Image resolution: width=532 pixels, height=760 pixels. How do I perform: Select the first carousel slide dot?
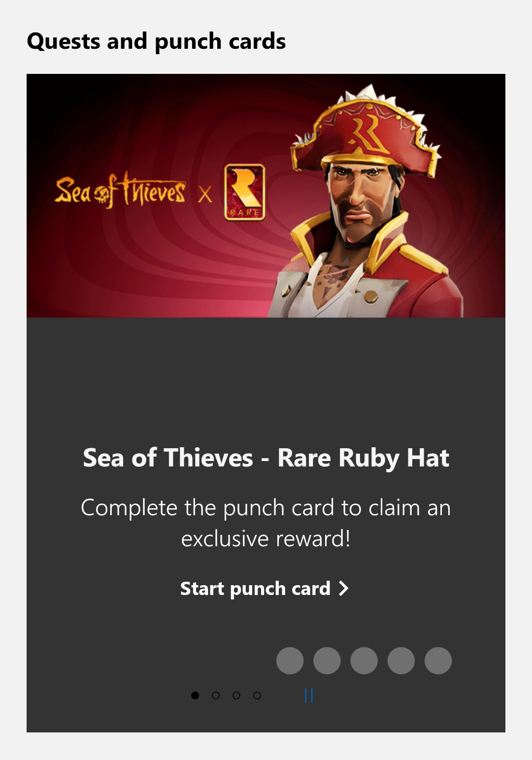pyautogui.click(x=195, y=695)
